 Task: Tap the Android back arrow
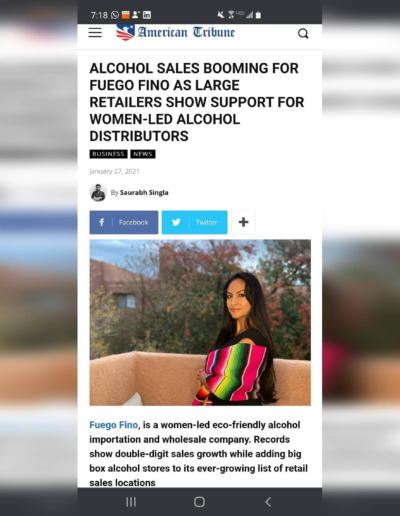(268, 502)
